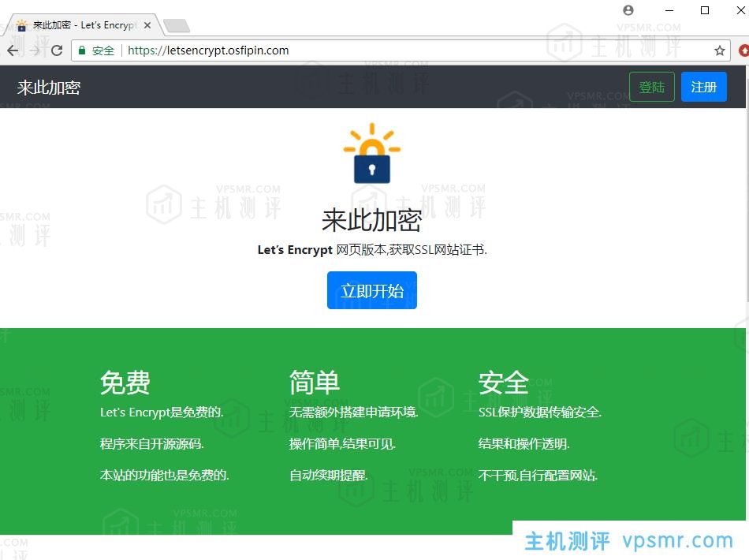
Task: Click the 立即开始 start button
Action: [372, 290]
